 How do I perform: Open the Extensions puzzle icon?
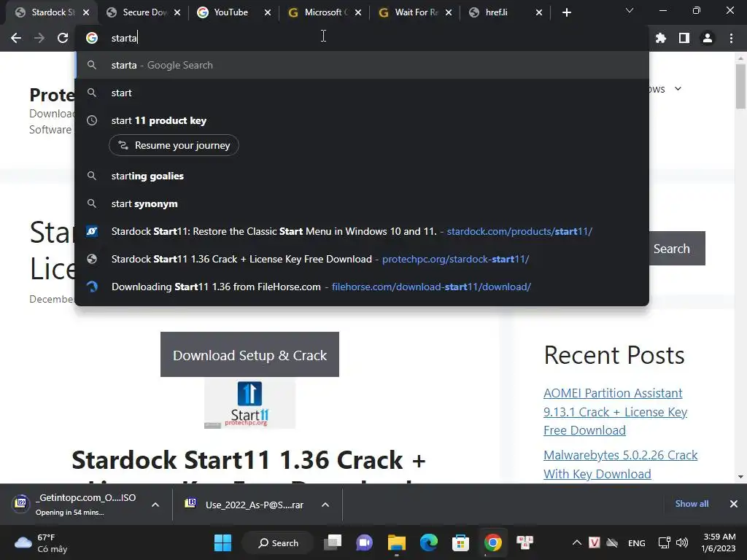pyautogui.click(x=661, y=38)
